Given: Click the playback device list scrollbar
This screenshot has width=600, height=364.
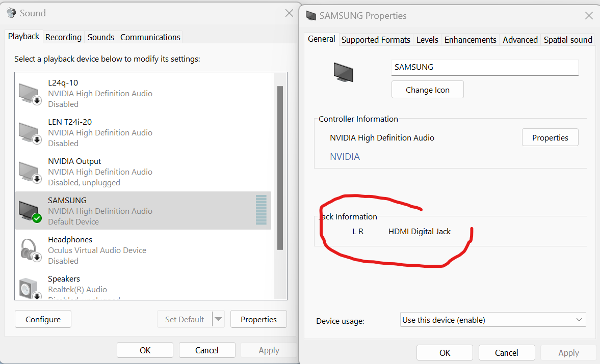Looking at the screenshot, I should [280, 168].
